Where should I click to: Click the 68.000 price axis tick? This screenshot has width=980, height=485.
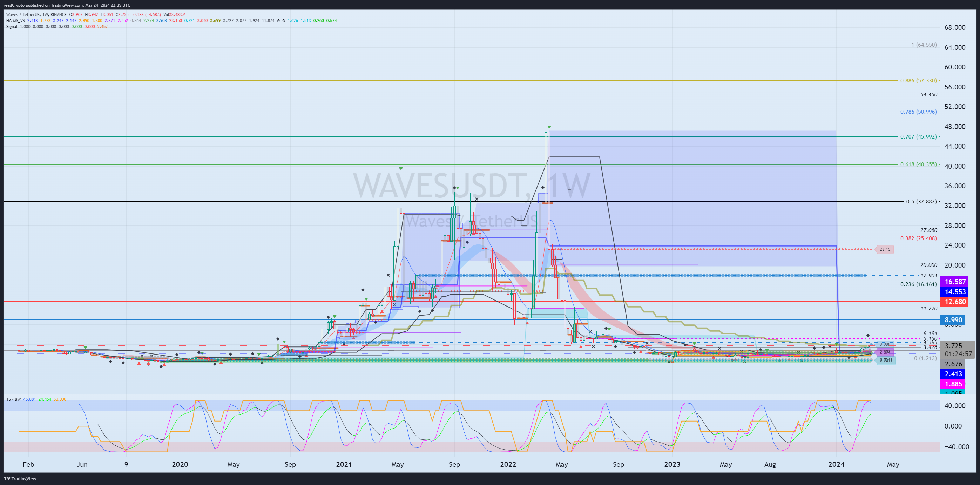coord(954,27)
